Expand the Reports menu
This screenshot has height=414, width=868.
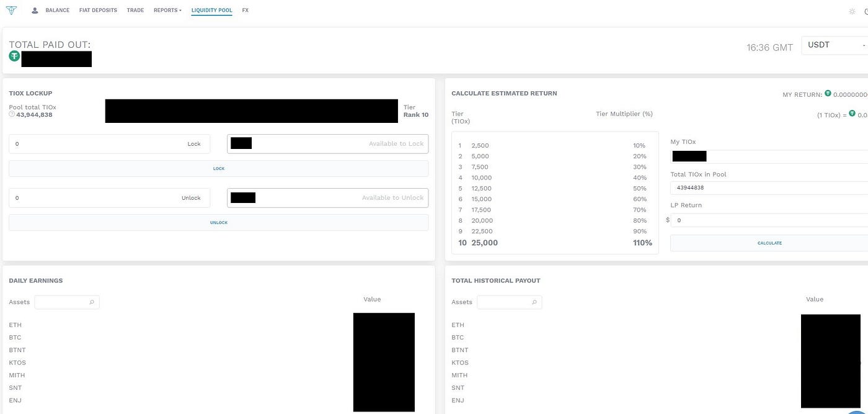(x=167, y=11)
